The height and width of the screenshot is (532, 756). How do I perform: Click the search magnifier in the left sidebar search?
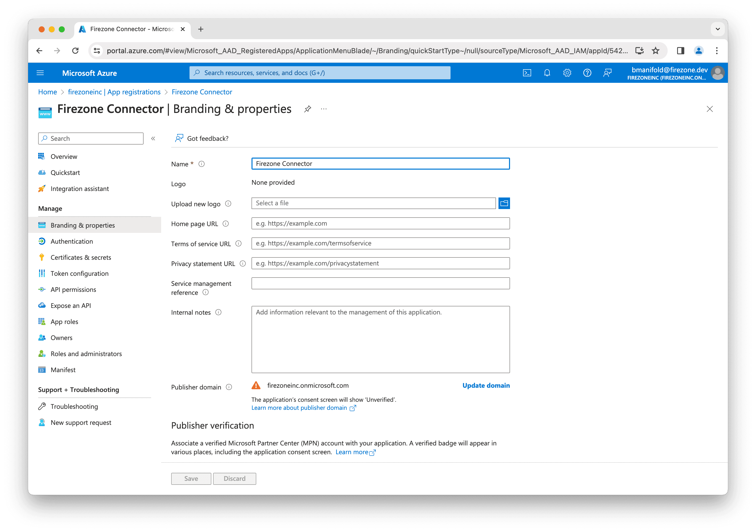44,138
